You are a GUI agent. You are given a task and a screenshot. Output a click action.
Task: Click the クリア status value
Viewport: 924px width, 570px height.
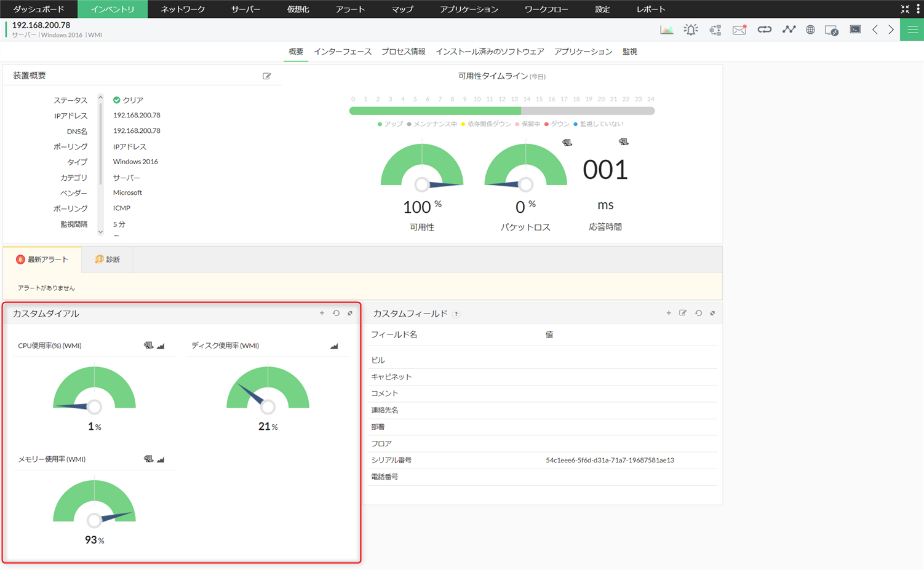point(128,100)
